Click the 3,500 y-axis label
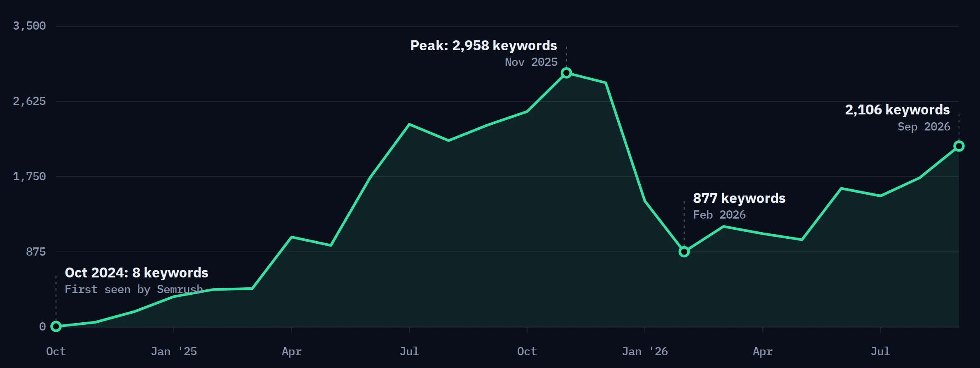 click(x=29, y=26)
